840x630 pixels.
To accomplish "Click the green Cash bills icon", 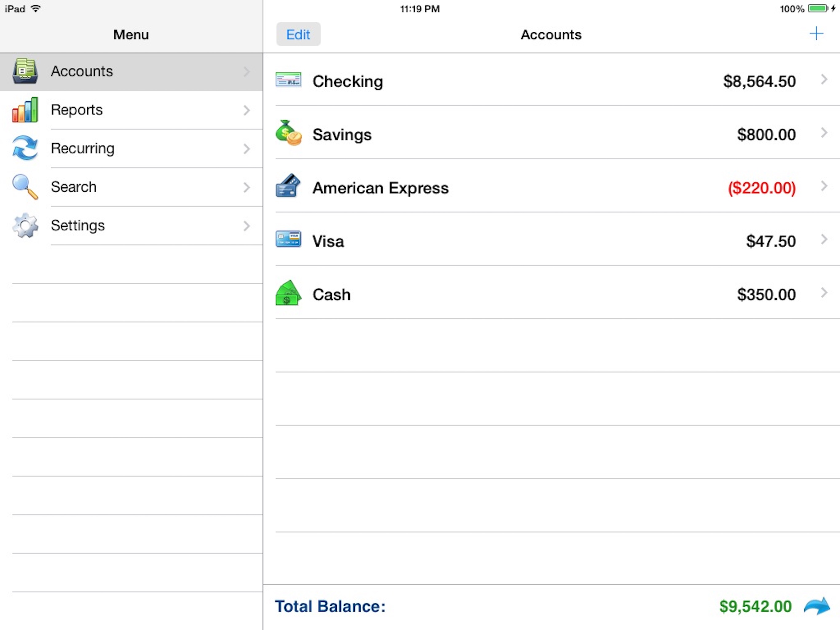I will [x=288, y=293].
